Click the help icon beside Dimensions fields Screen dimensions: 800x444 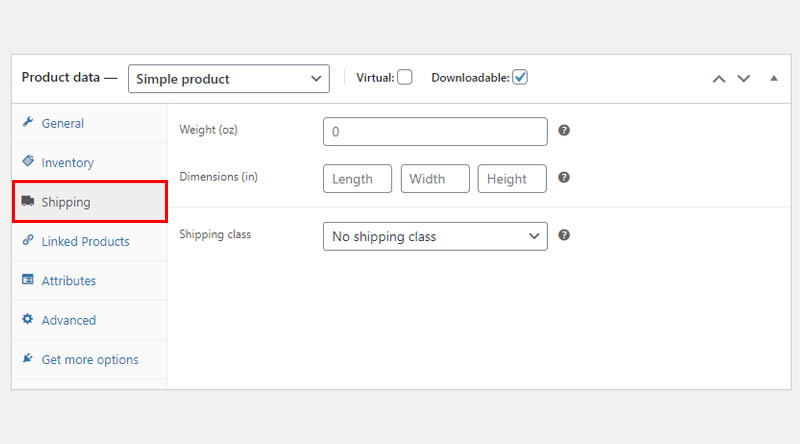click(564, 178)
